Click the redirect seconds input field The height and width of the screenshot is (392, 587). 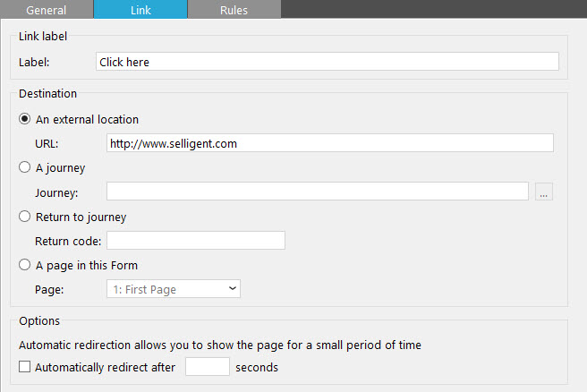pyautogui.click(x=207, y=367)
